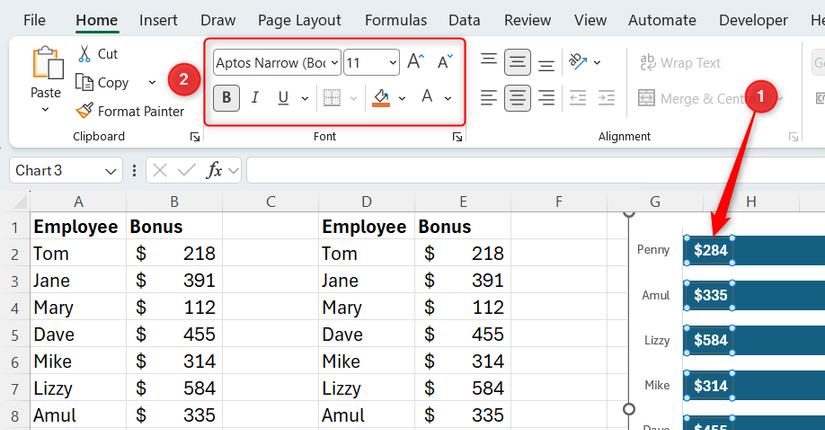Decrease the indent

click(578, 98)
